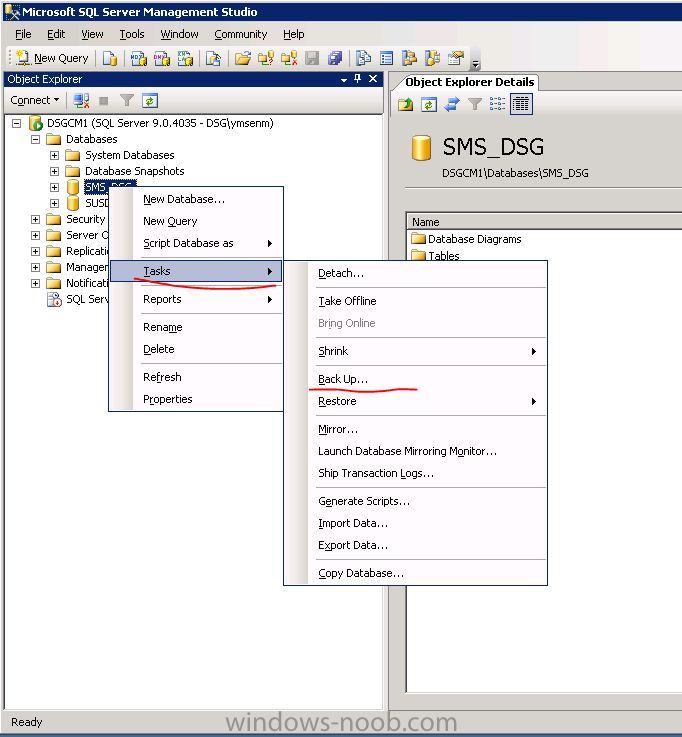Click the Name column header
The image size is (682, 737).
pos(544,222)
